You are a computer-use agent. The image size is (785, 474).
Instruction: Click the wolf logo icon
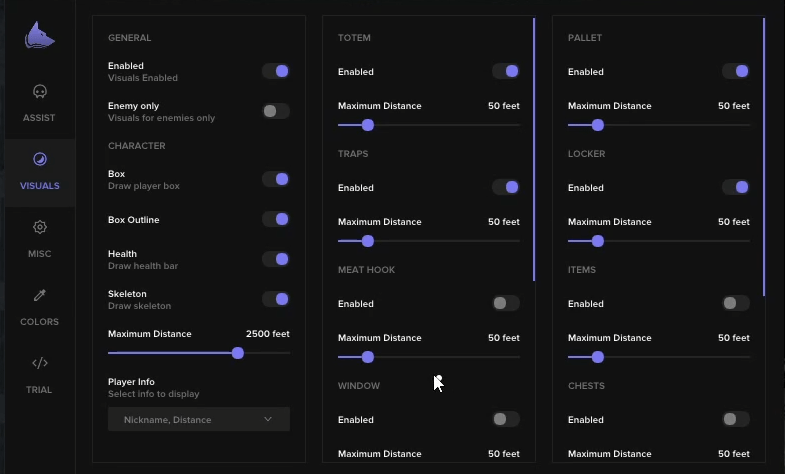point(40,37)
